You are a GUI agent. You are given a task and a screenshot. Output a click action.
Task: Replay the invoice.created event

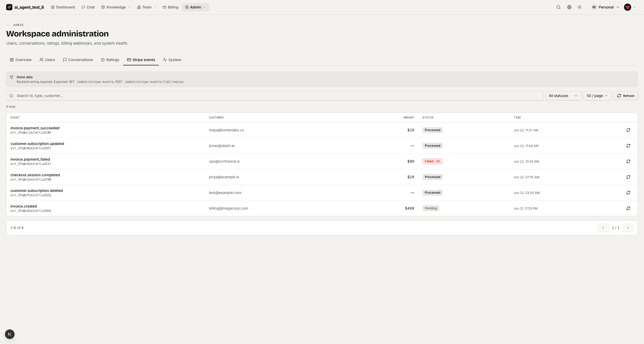pos(628,208)
